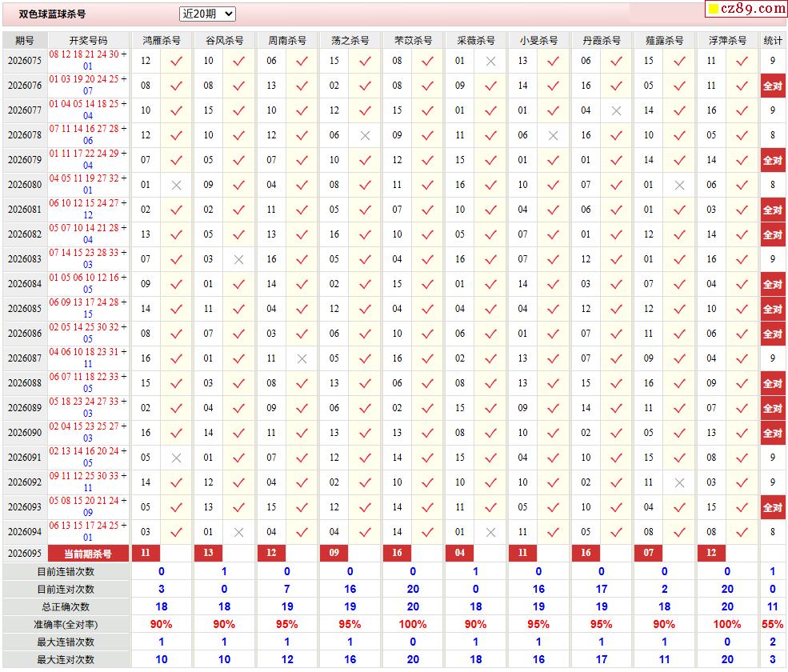Viewport: 788px width, 672px height.
Task: Click the 全对 badge in row 2026076
Action: (x=773, y=86)
